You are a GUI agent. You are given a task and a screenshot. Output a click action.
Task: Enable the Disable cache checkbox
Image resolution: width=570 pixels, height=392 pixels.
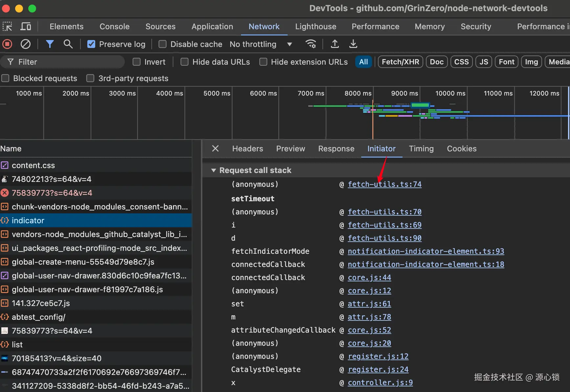click(x=163, y=44)
